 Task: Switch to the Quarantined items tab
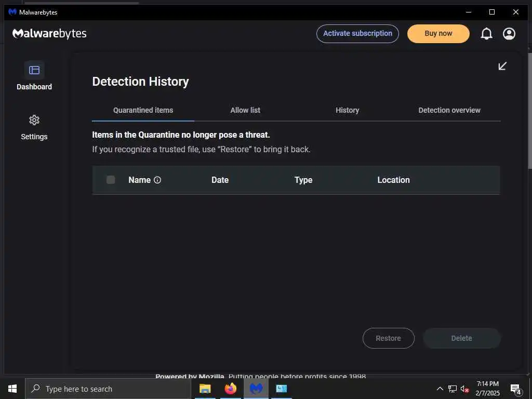(x=143, y=110)
